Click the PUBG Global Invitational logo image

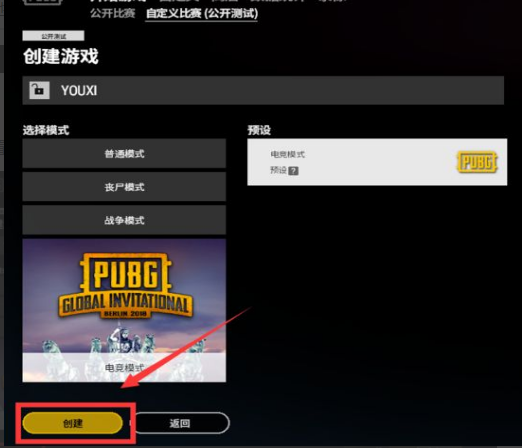tap(125, 286)
